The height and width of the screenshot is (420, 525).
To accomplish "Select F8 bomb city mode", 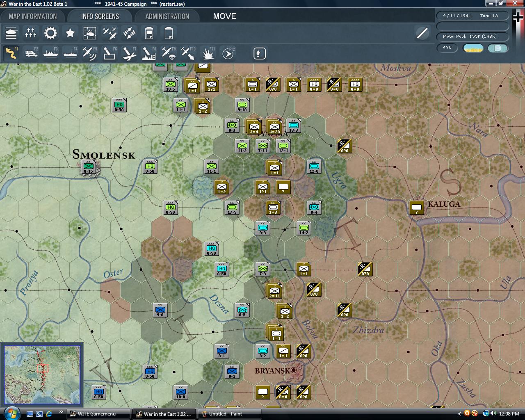I will pos(149,53).
